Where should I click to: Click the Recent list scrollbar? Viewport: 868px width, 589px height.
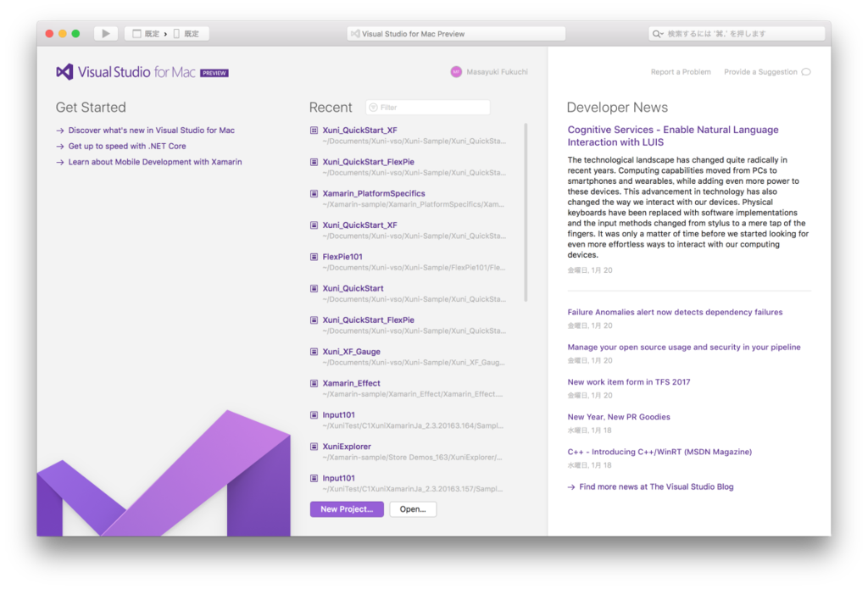coord(526,213)
